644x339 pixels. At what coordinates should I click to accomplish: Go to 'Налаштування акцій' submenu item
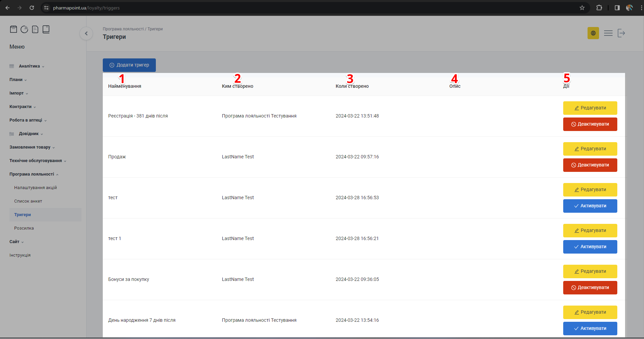click(35, 188)
